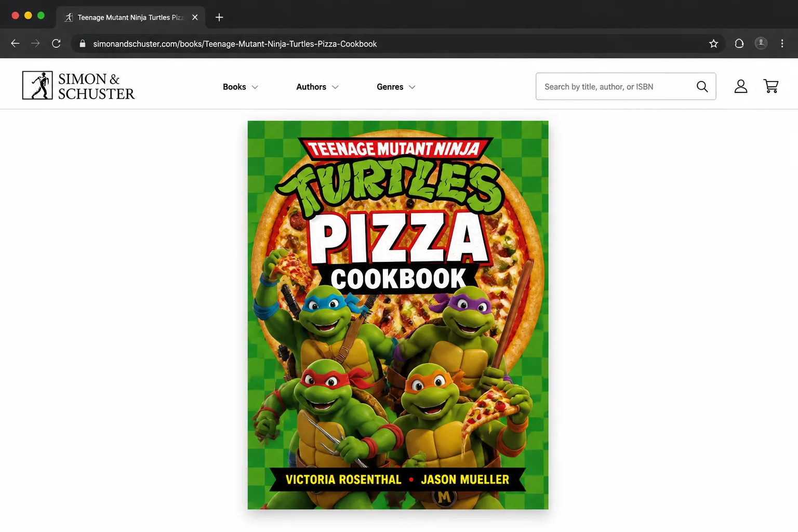
Task: Open the browser extension icon beside the star
Action: (739, 44)
